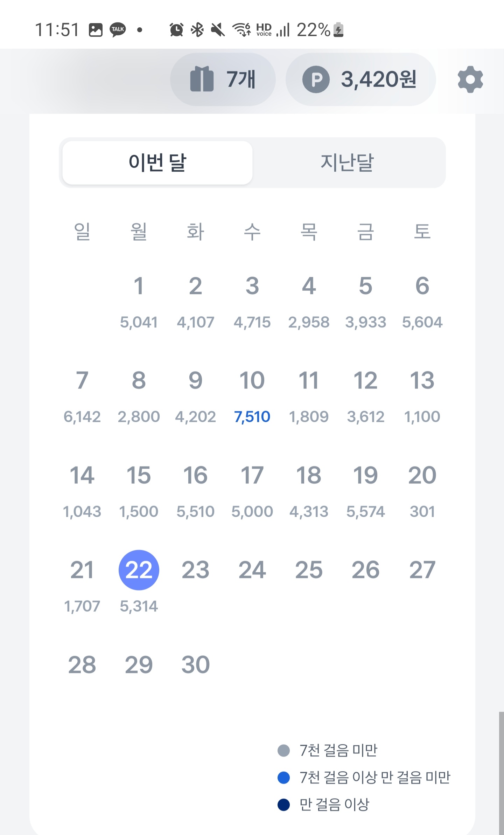This screenshot has height=835, width=504.
Task: Tap the gift box icon showing 7개
Action: click(x=202, y=79)
